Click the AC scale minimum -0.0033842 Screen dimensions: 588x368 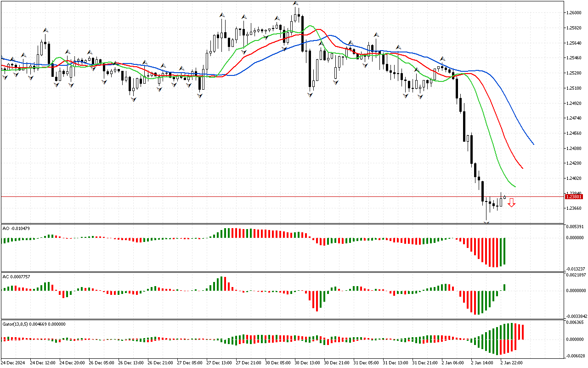pyautogui.click(x=576, y=316)
